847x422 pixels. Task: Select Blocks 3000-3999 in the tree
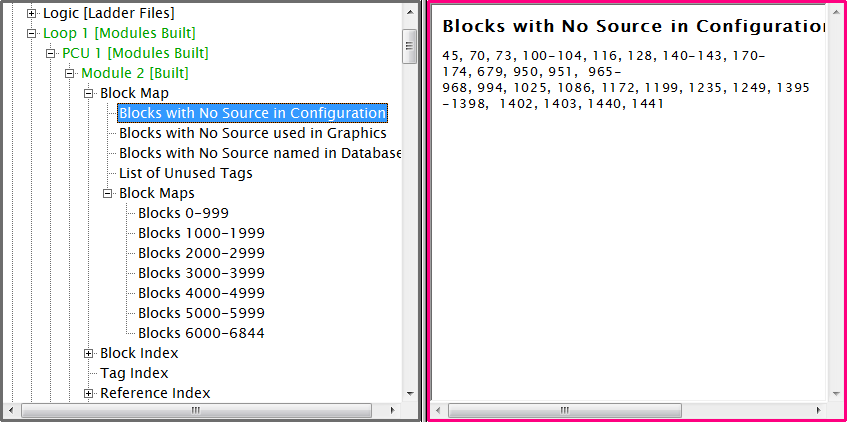201,273
